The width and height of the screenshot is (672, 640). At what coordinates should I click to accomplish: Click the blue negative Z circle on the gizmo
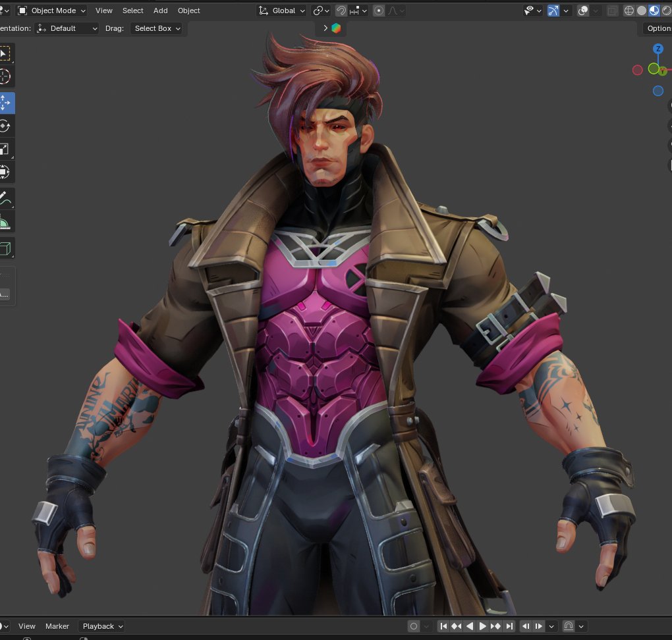pyautogui.click(x=658, y=91)
